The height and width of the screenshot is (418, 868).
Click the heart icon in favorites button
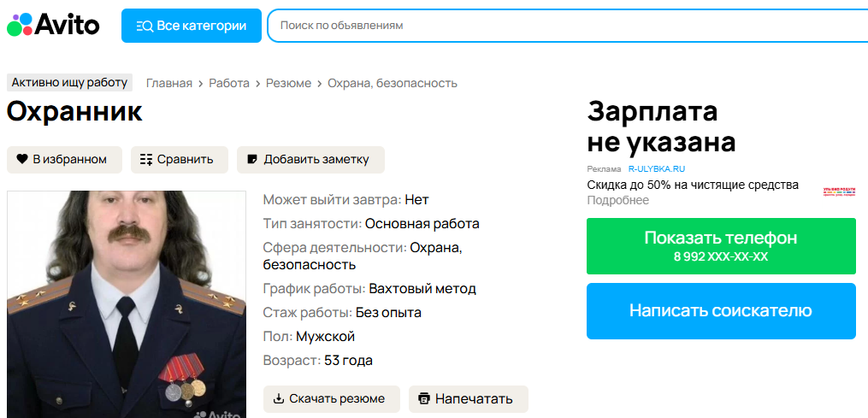point(22,159)
